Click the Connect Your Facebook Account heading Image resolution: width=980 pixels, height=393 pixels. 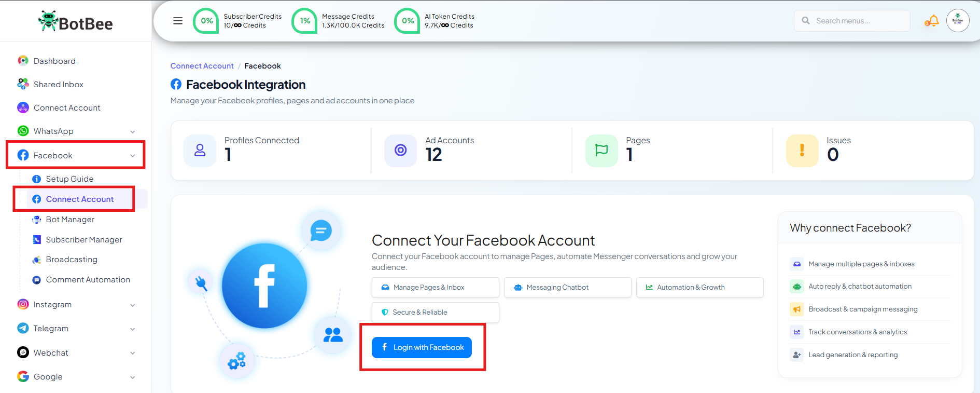(483, 240)
